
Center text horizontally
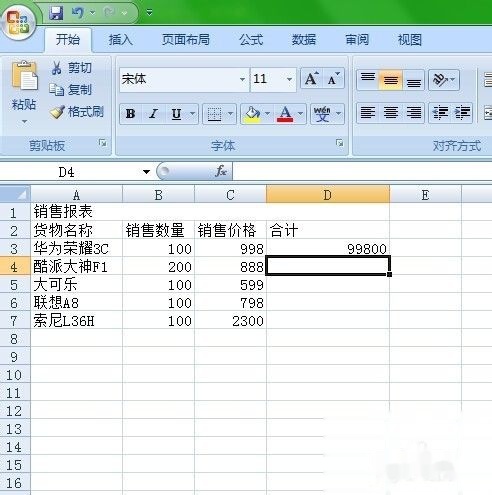391,113
